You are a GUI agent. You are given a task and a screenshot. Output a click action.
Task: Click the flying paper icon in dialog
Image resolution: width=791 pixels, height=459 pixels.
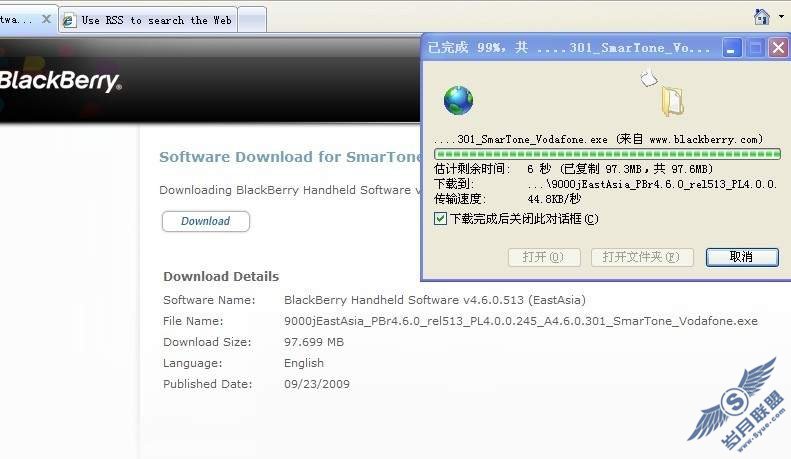click(649, 78)
